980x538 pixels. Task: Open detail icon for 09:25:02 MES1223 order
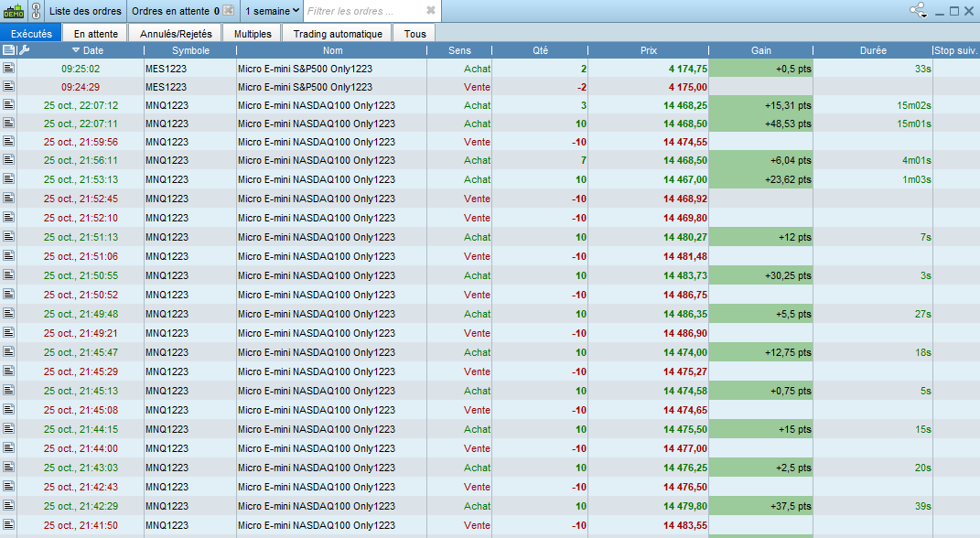9,69
